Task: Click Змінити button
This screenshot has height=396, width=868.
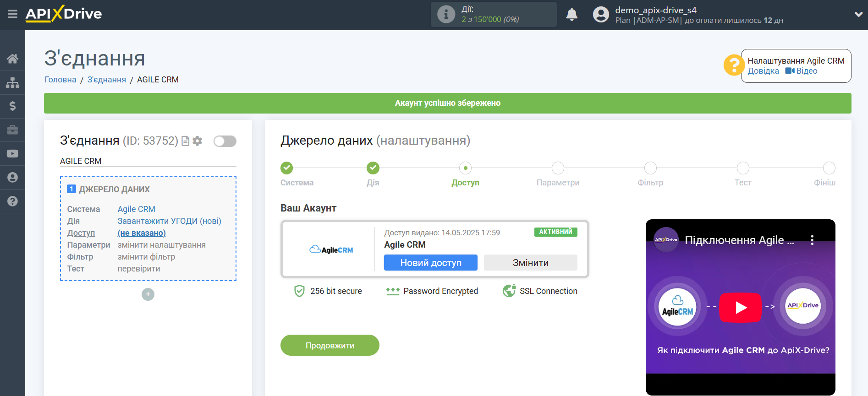Action: [531, 263]
